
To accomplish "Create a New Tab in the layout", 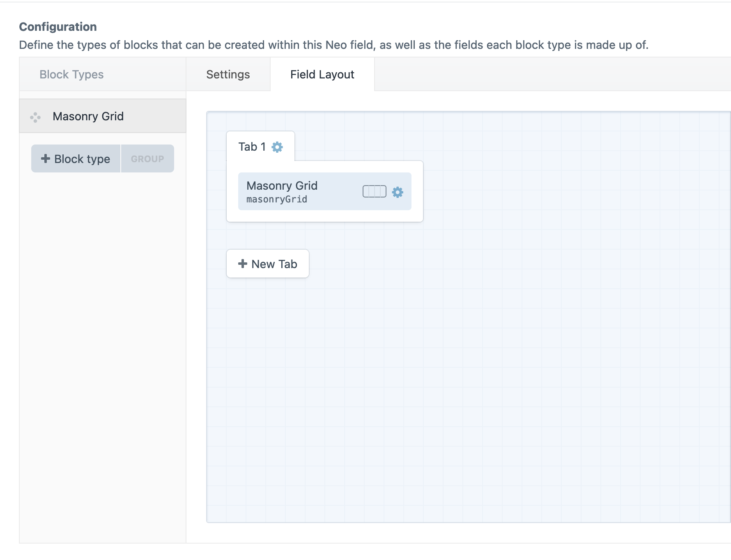I will pyautogui.click(x=268, y=264).
